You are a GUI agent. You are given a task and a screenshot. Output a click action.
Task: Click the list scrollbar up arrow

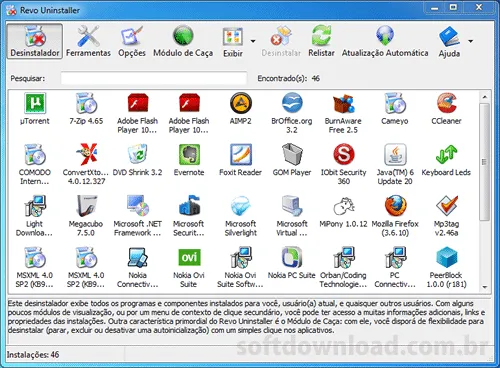click(485, 97)
